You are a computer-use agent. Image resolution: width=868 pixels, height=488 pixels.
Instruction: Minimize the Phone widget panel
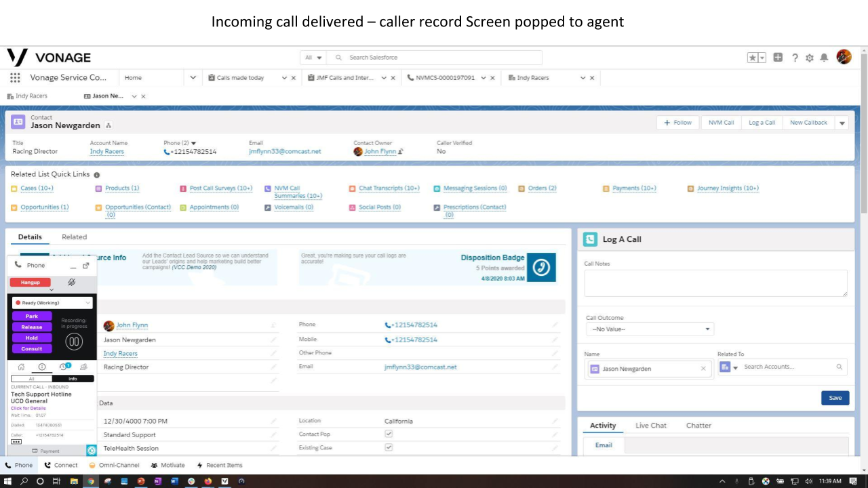[73, 266]
